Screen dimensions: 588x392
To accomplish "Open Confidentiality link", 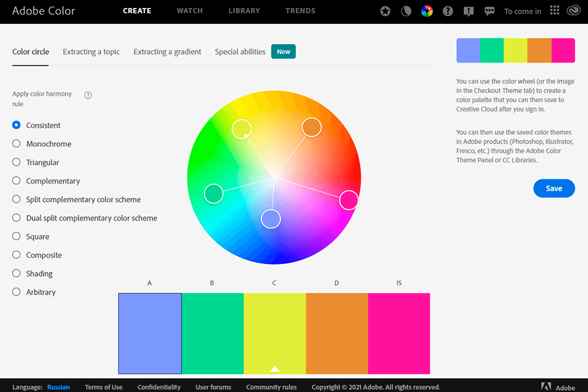I will point(159,387).
